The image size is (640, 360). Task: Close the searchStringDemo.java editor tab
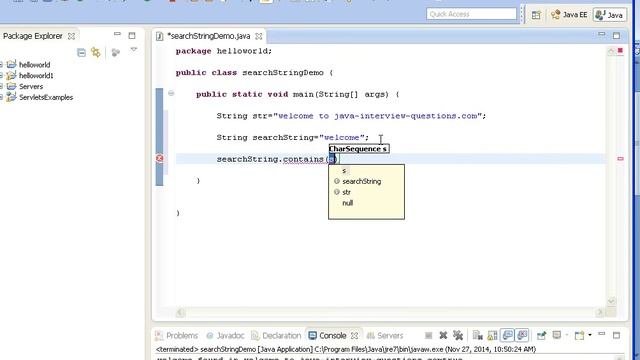pyautogui.click(x=259, y=36)
